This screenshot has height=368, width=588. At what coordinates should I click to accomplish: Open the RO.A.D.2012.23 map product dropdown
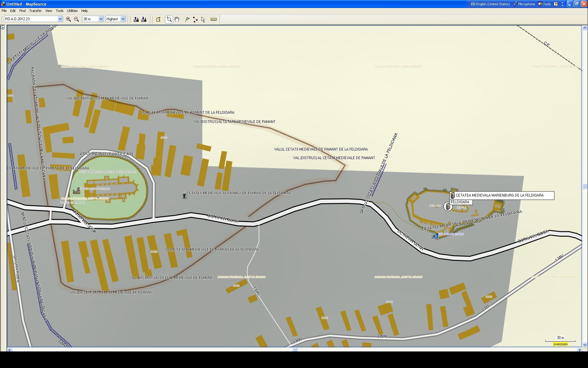tap(60, 19)
